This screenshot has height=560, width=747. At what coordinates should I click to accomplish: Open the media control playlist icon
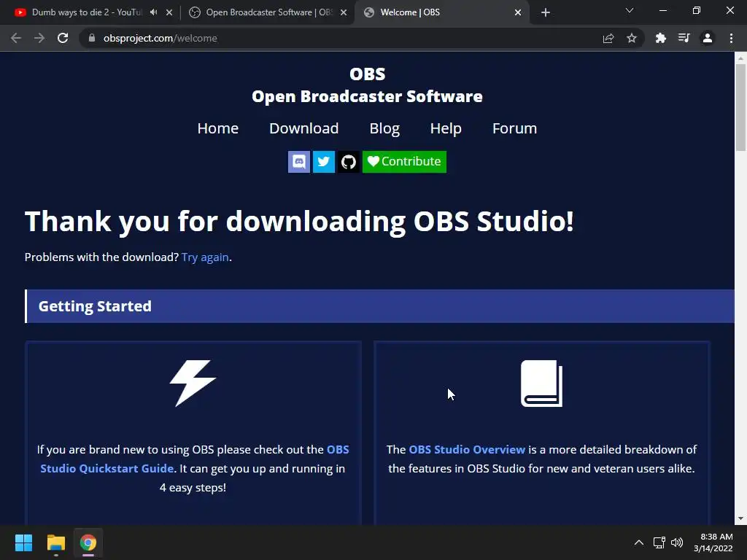(684, 38)
